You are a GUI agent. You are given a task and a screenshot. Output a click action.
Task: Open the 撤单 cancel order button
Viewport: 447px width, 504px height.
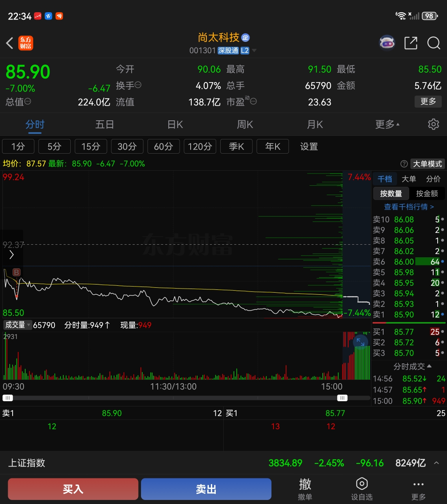click(305, 489)
